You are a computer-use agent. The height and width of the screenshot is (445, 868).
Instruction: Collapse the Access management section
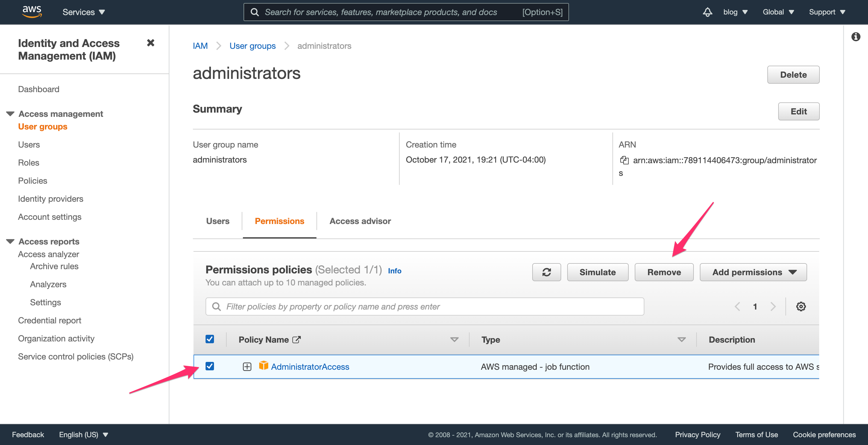coord(10,114)
